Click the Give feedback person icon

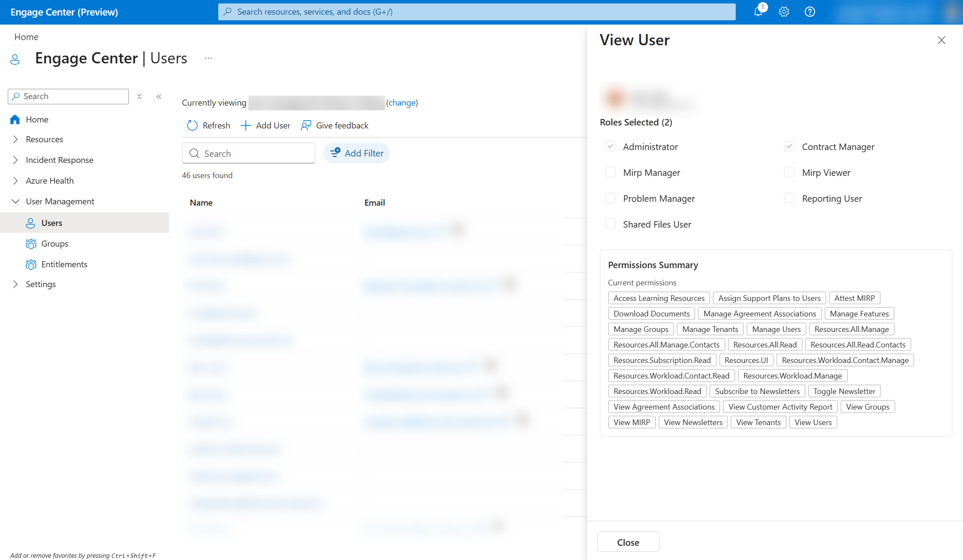pos(306,125)
